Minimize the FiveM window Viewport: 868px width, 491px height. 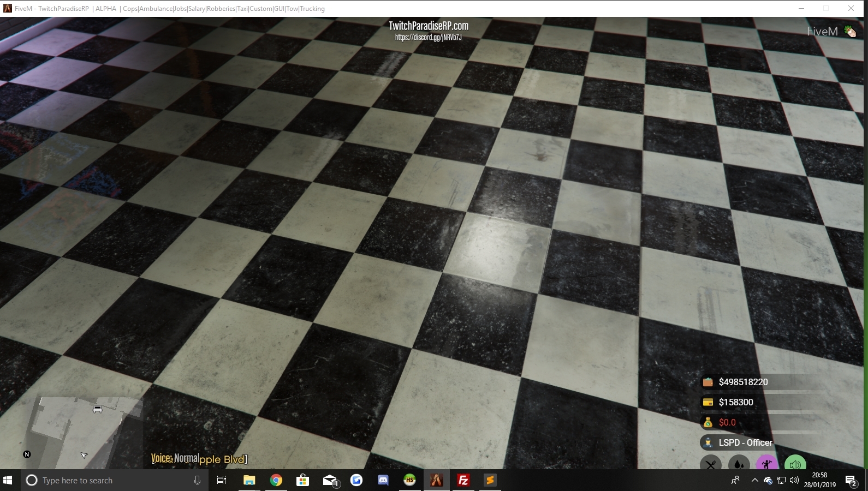pyautogui.click(x=801, y=8)
